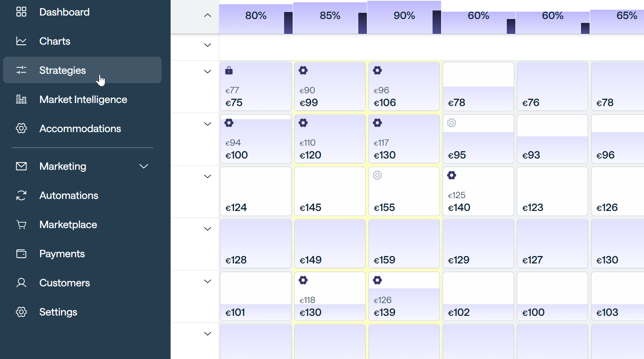Expand the Marketing submenu chevron
This screenshot has width=644, height=359.
(x=144, y=166)
